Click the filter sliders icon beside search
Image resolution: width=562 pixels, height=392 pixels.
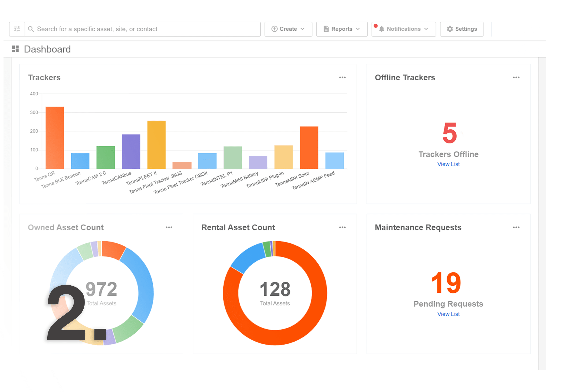point(17,29)
